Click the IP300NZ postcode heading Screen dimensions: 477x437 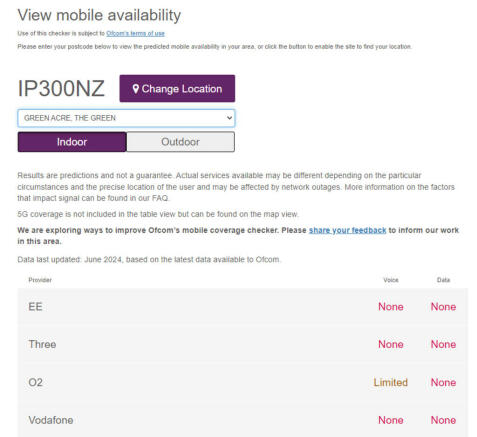click(x=61, y=89)
